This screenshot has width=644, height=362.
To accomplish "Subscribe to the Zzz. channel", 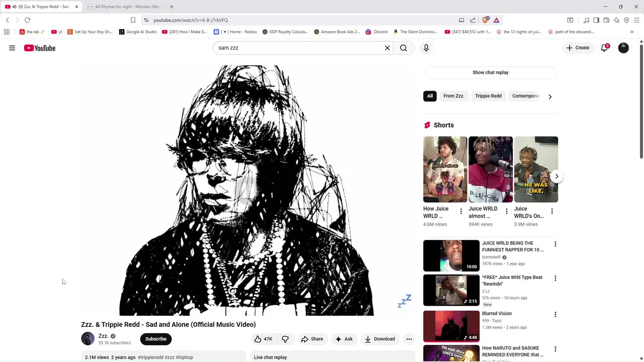I will 156,339.
